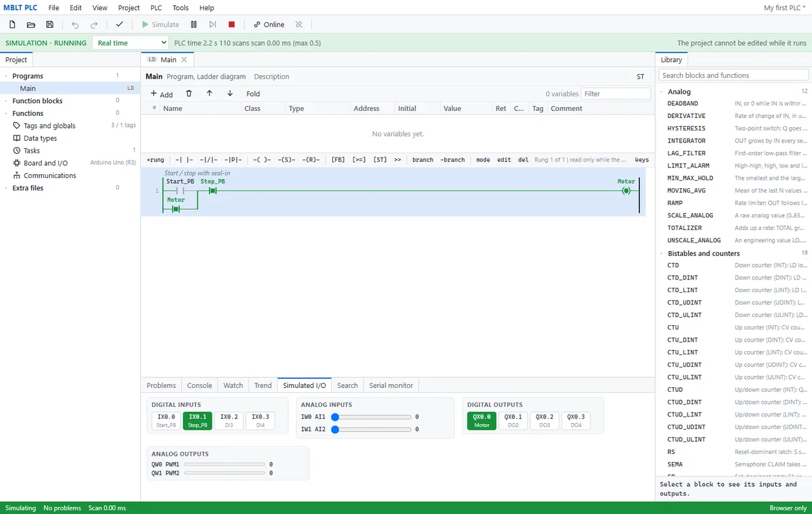Click the ST view button
Image resolution: width=812 pixels, height=514 pixels.
[x=641, y=77]
